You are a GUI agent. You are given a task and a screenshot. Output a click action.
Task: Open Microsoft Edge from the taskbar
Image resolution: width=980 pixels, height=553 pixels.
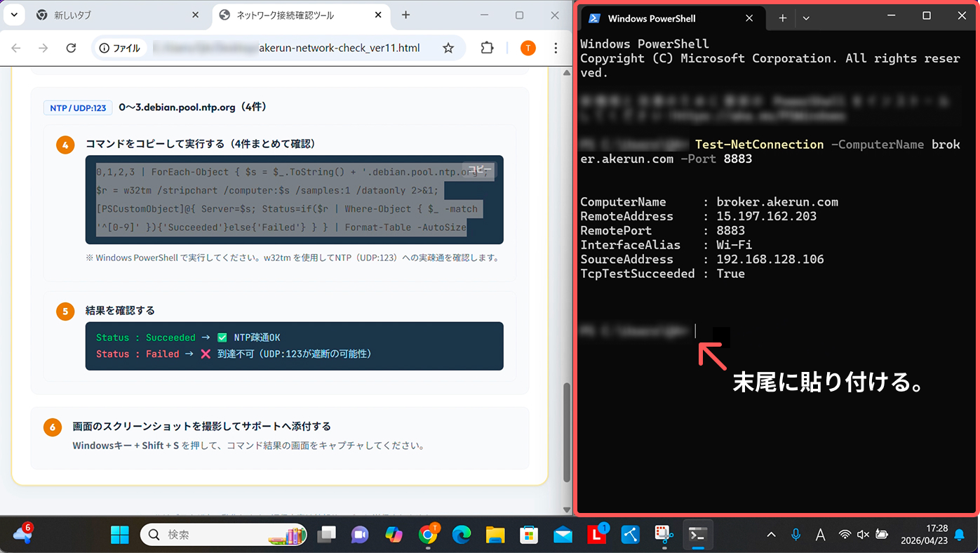[461, 535]
